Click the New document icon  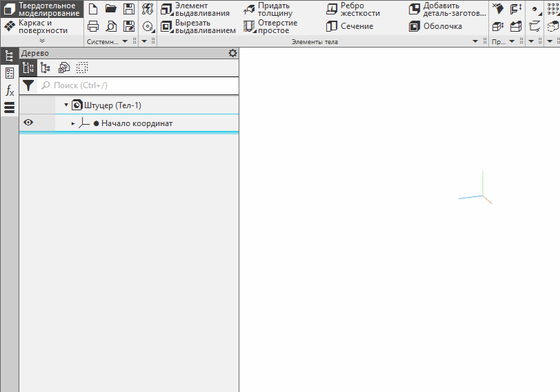[93, 9]
